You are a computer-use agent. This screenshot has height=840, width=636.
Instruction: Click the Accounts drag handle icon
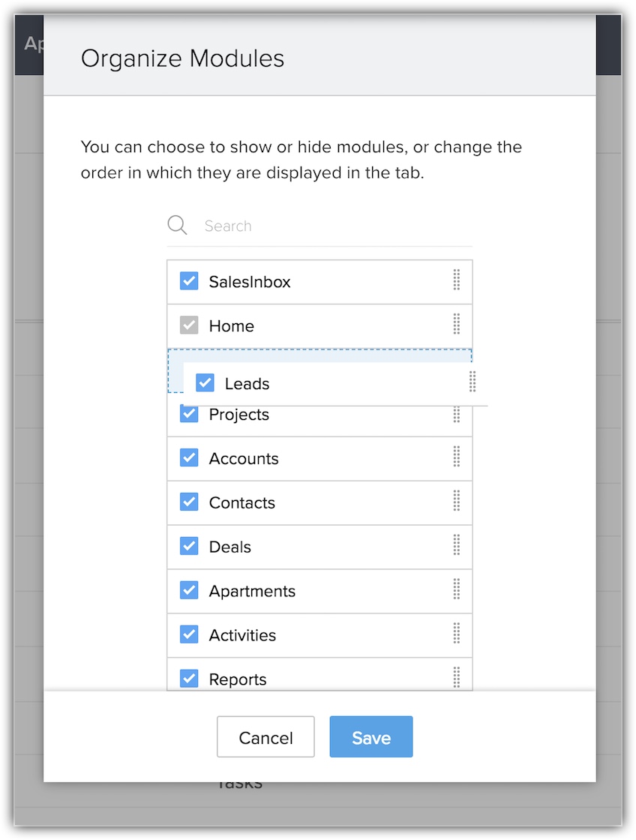coord(456,457)
